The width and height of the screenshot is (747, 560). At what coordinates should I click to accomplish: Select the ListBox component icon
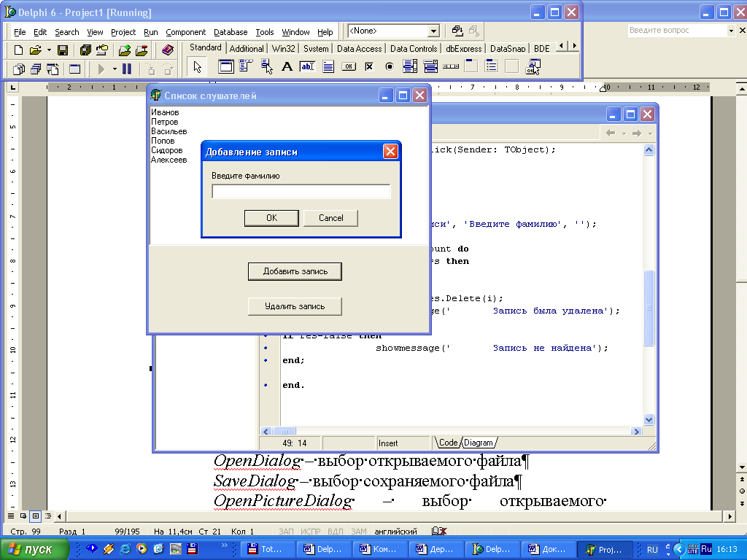coord(410,66)
